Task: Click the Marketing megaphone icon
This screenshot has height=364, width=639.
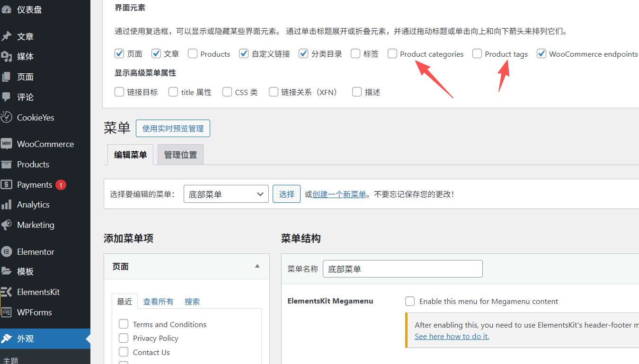Action: (x=7, y=225)
